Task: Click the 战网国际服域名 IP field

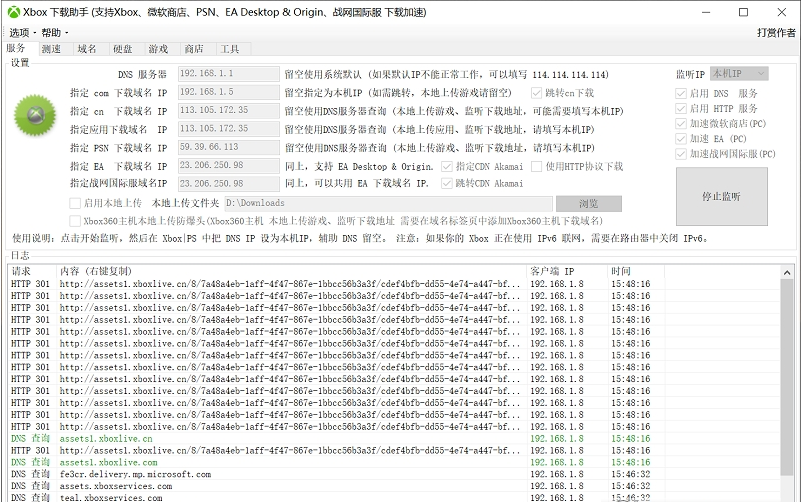Action: pyautogui.click(x=229, y=184)
